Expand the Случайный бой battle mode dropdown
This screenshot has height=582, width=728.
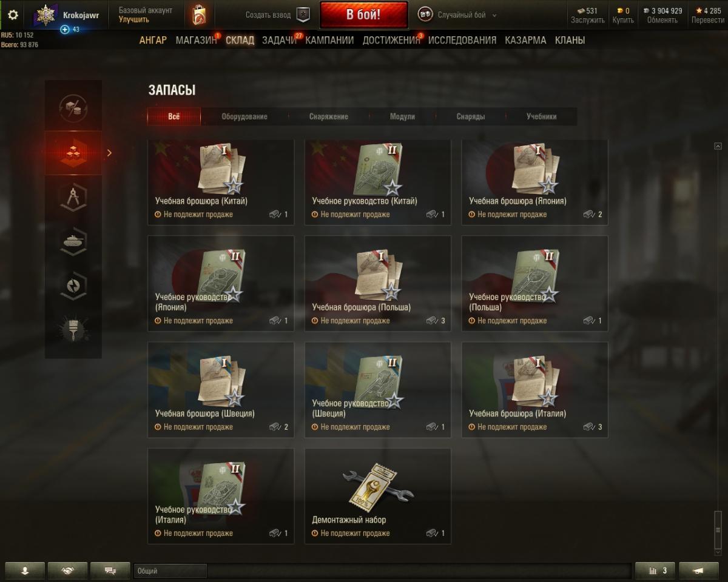coord(458,15)
